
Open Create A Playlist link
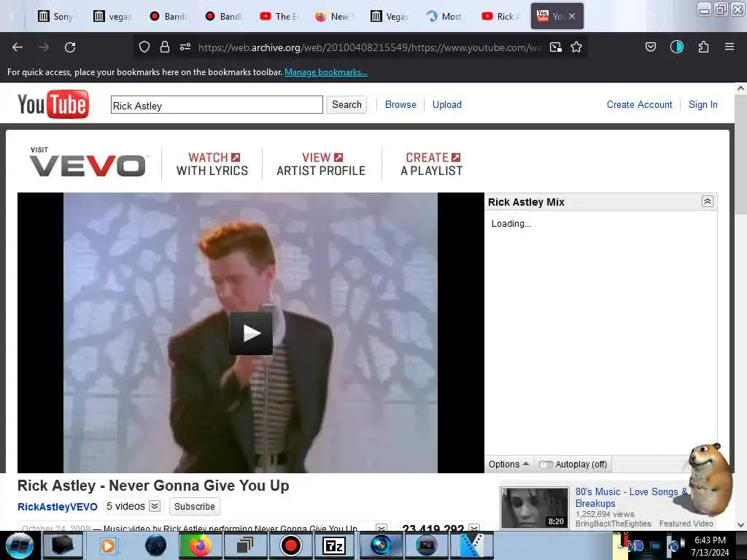click(x=432, y=164)
